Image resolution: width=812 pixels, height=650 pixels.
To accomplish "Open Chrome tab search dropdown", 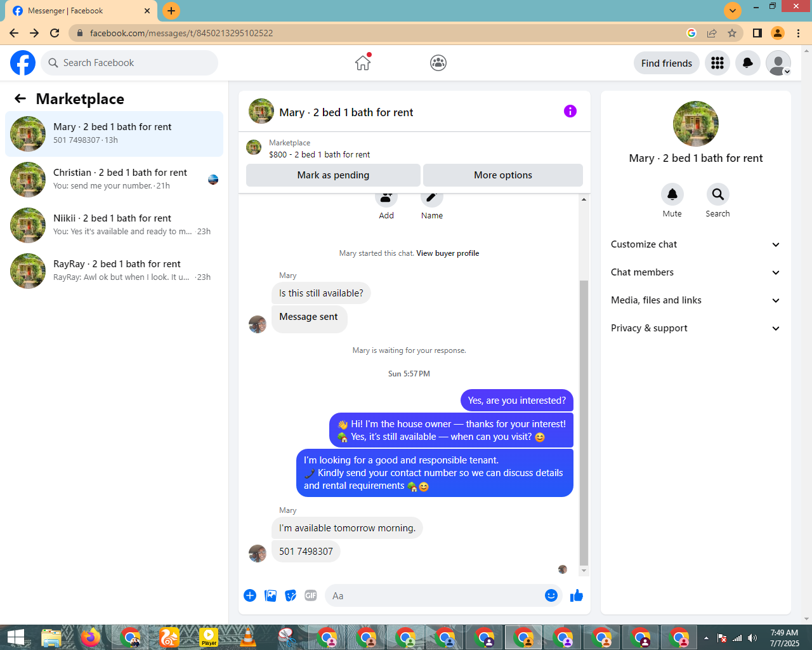I will point(733,11).
